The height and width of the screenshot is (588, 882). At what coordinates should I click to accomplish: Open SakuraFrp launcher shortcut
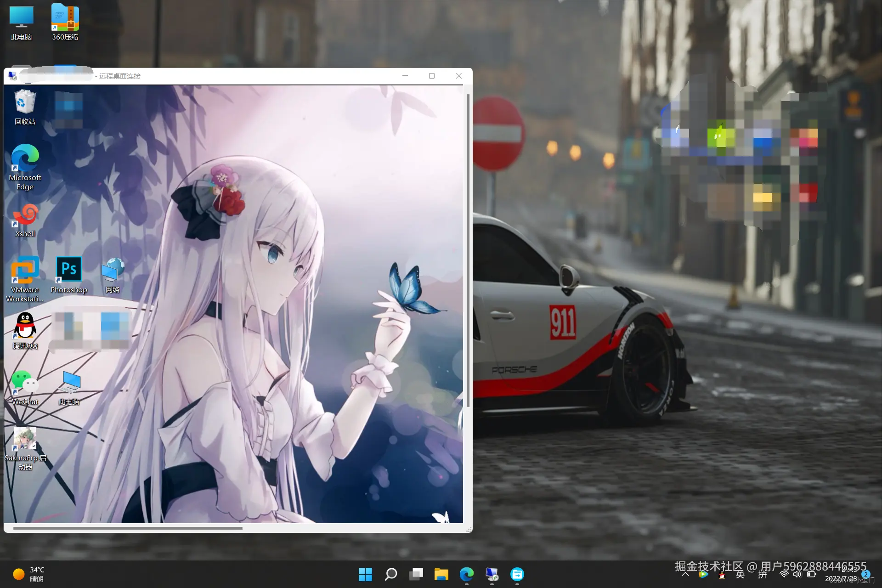[25, 439]
